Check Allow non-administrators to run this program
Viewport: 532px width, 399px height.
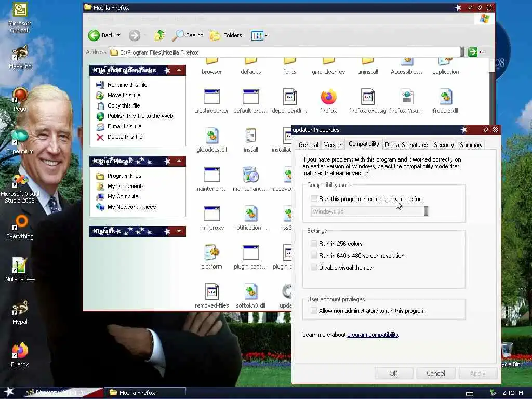point(314,311)
